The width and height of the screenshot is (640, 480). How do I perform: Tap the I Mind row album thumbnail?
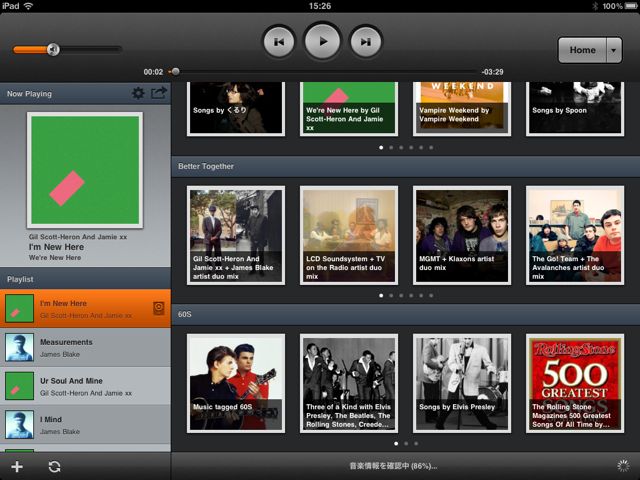(x=19, y=424)
